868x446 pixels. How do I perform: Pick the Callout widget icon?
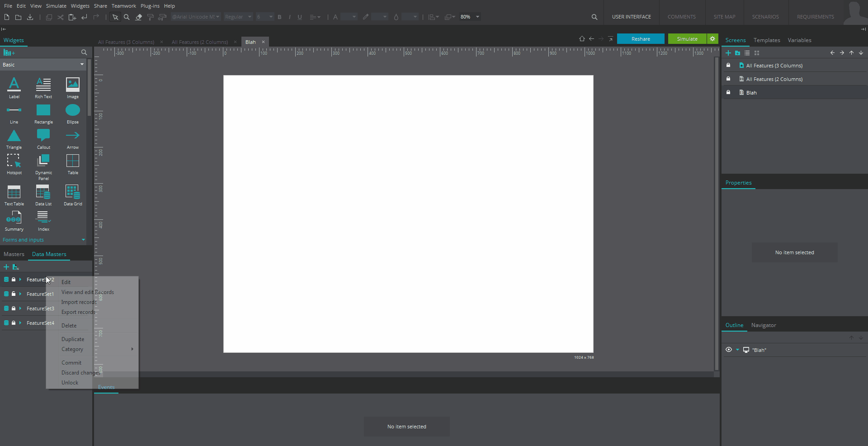(43, 136)
